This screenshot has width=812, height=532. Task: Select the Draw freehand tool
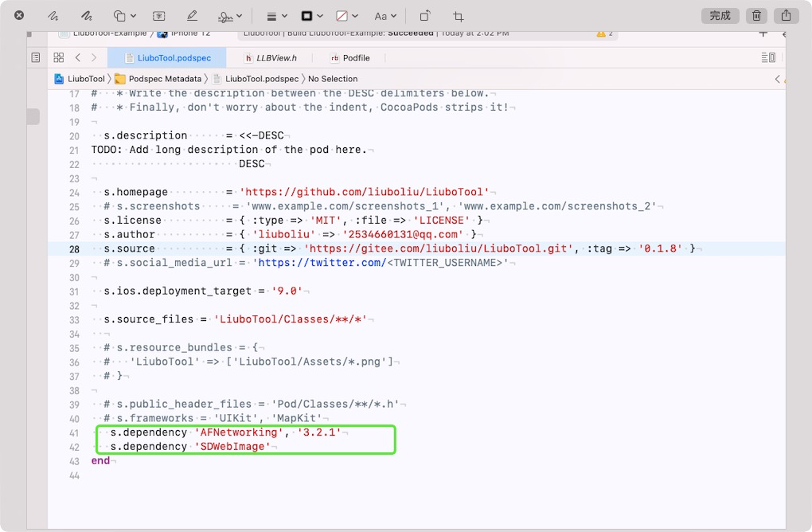(x=87, y=16)
